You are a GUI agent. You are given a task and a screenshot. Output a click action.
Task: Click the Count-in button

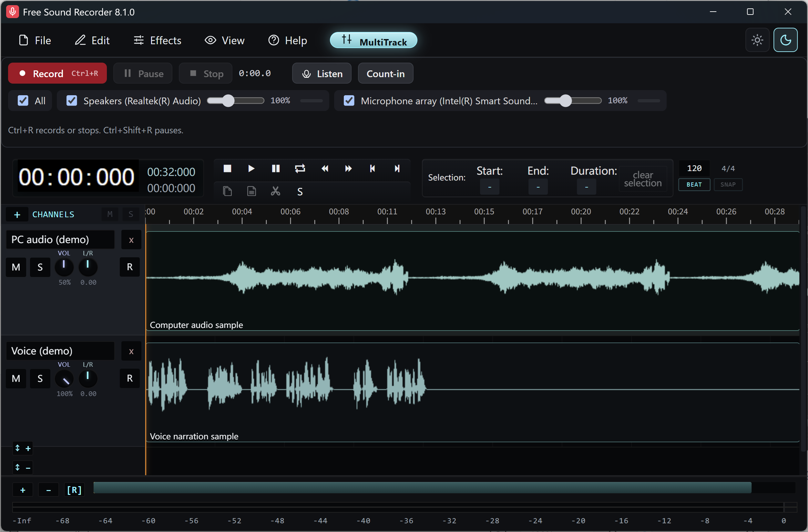point(386,73)
